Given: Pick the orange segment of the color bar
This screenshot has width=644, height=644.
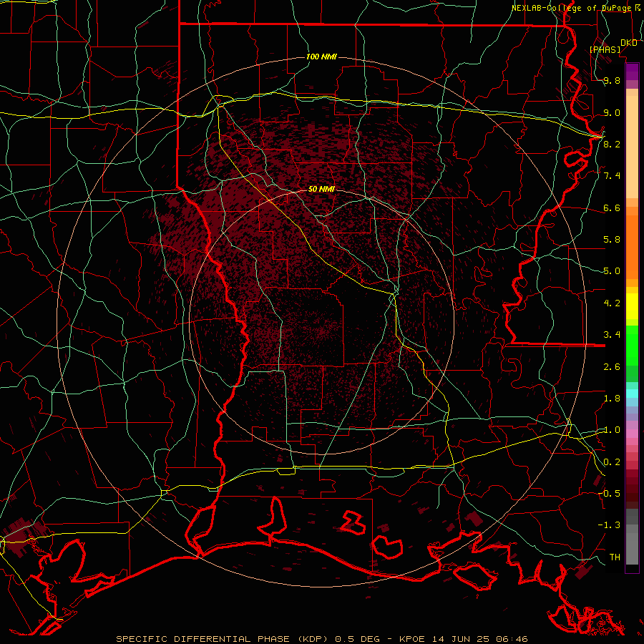Looking at the screenshot, I should coord(632,246).
